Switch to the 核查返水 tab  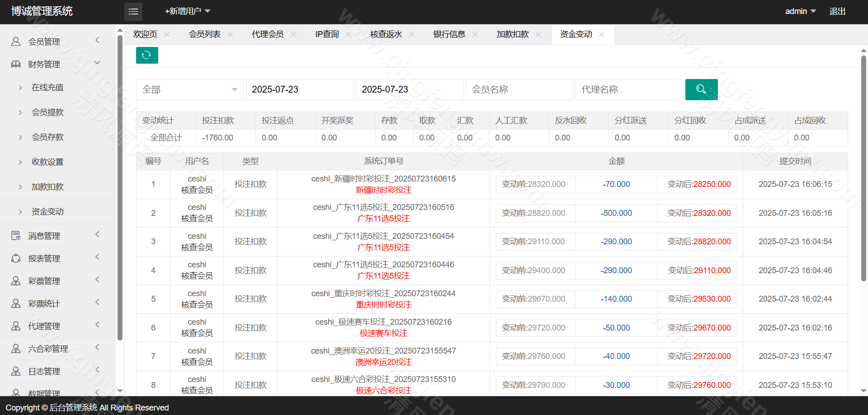pyautogui.click(x=386, y=34)
